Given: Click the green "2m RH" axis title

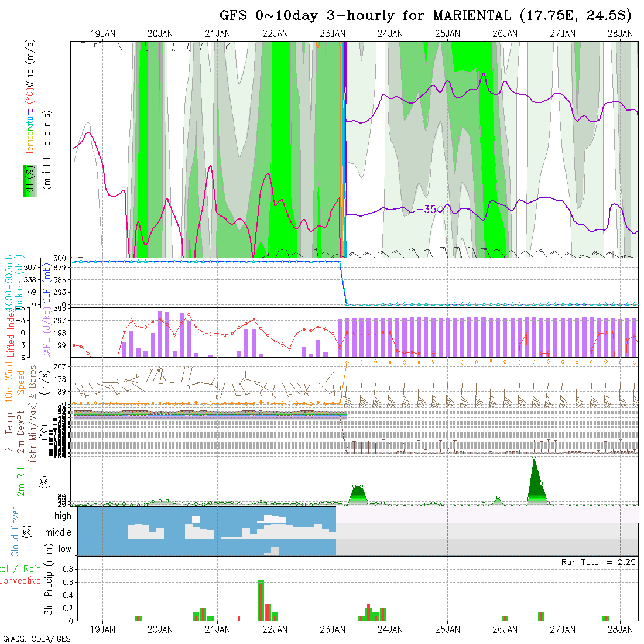Looking at the screenshot, I should (x=20, y=481).
